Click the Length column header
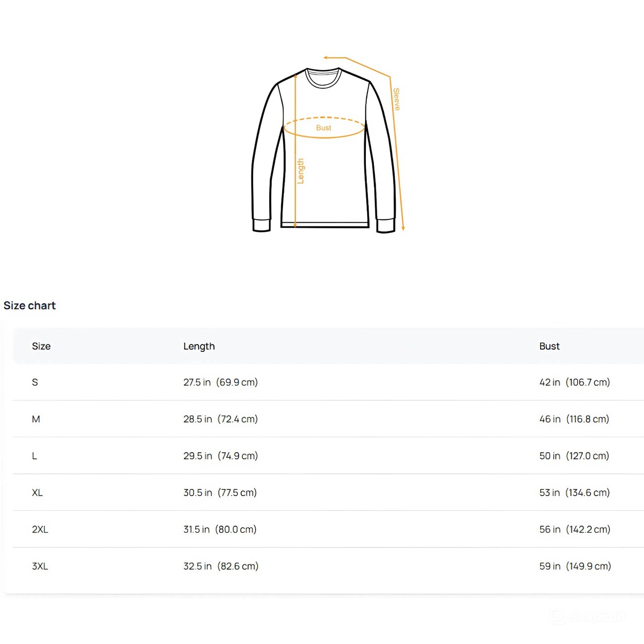The width and height of the screenshot is (644, 644). click(199, 346)
